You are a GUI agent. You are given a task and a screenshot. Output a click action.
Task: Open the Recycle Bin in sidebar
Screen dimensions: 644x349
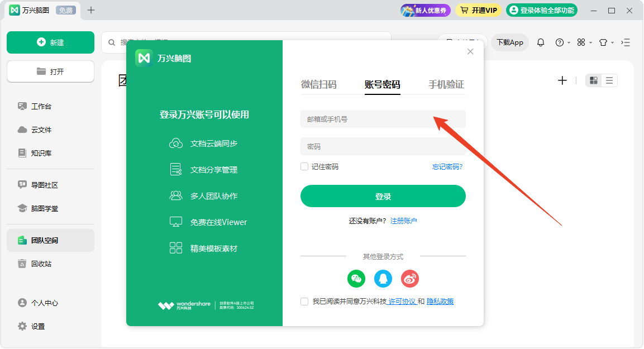(x=41, y=264)
